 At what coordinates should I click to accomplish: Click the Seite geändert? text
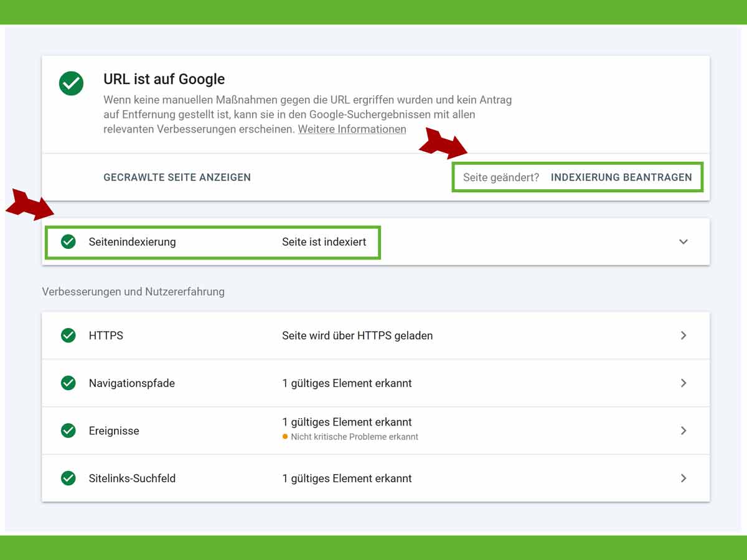501,177
